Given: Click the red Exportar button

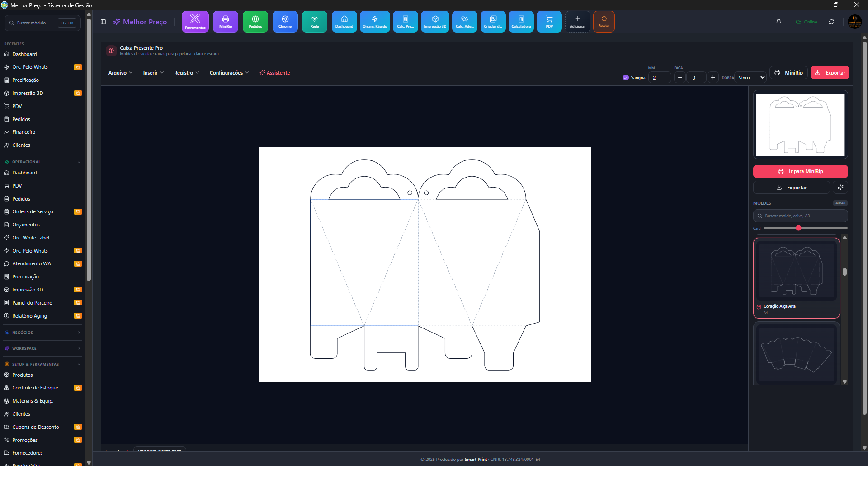Looking at the screenshot, I should click(830, 73).
